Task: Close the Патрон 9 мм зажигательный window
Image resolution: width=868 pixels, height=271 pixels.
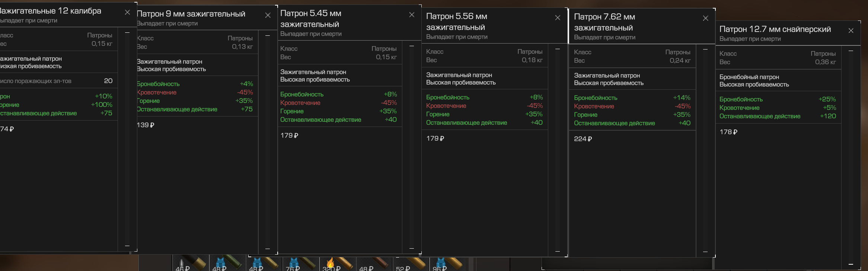Action: pos(268,15)
